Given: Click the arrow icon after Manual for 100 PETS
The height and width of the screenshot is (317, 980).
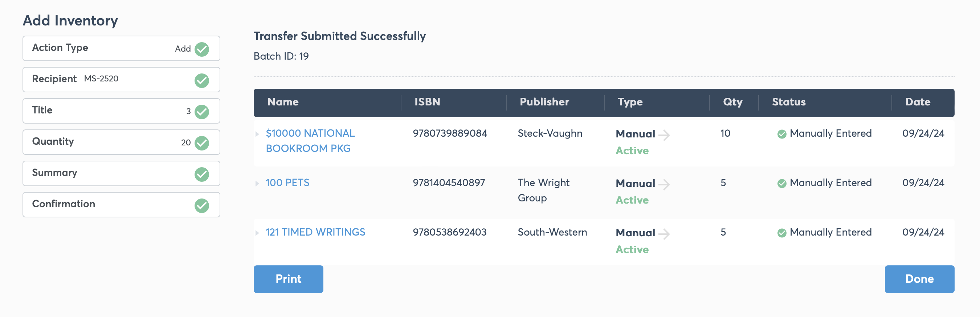Looking at the screenshot, I should [x=664, y=184].
